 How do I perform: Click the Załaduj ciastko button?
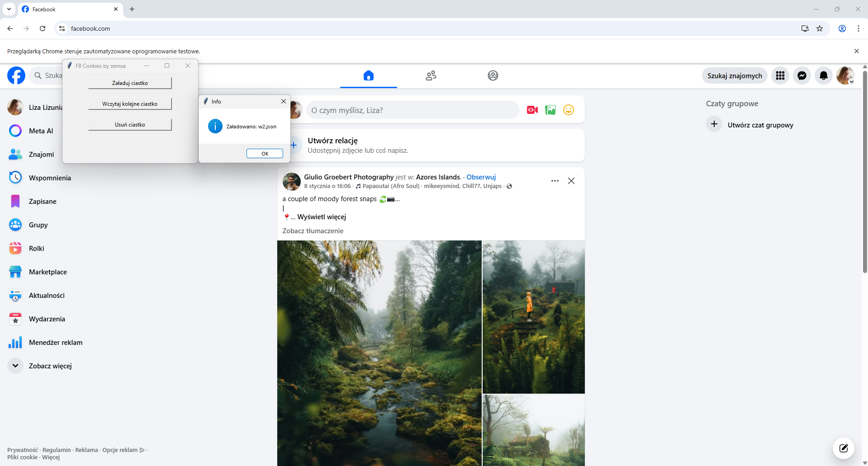coord(130,83)
